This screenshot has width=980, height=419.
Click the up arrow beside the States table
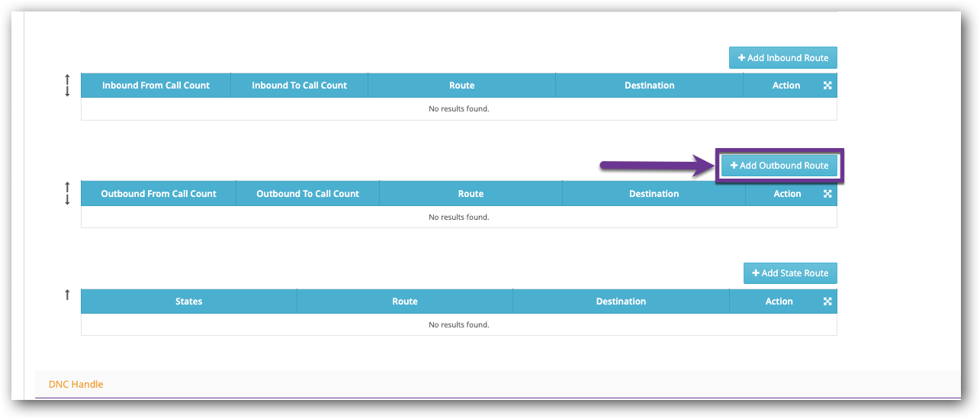(67, 295)
